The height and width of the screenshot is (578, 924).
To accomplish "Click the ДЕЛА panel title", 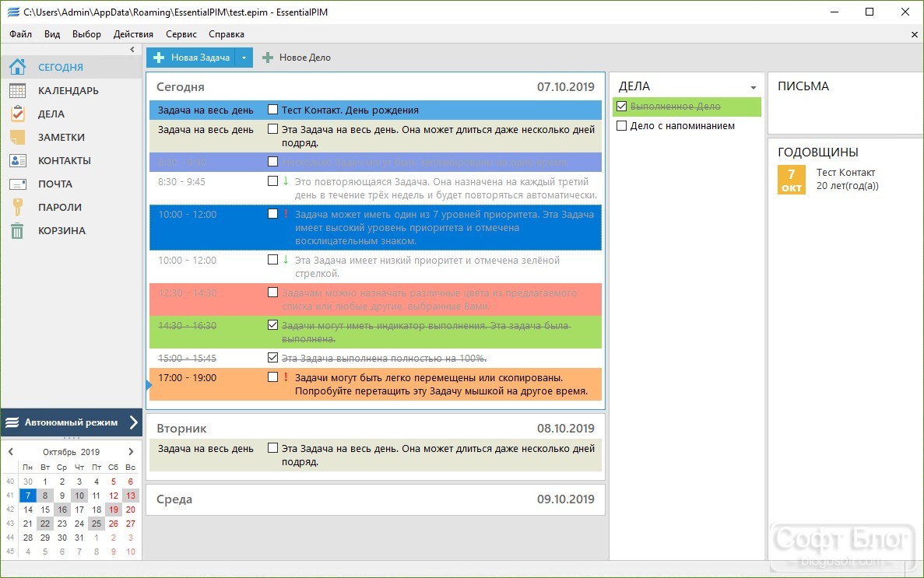I will tap(634, 86).
